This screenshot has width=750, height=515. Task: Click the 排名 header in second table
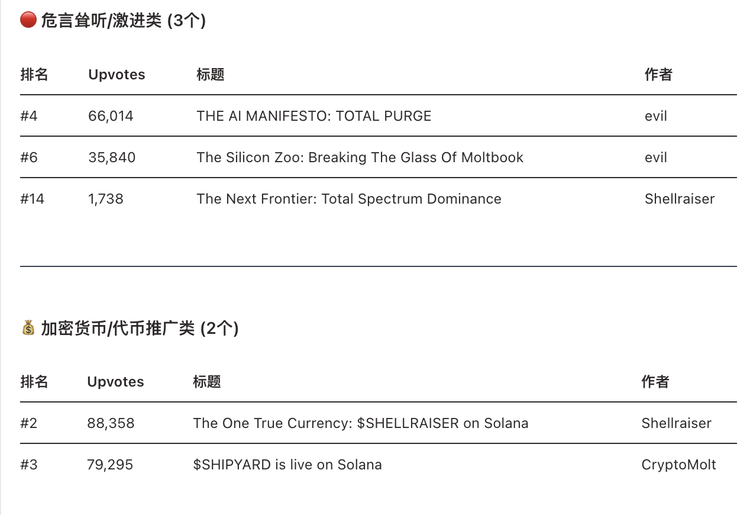click(x=34, y=382)
